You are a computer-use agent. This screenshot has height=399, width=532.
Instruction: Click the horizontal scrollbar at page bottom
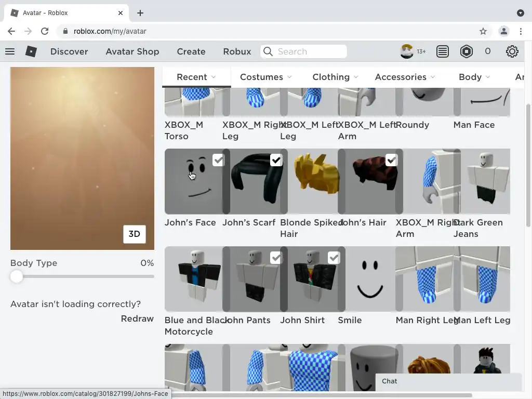(321, 395)
